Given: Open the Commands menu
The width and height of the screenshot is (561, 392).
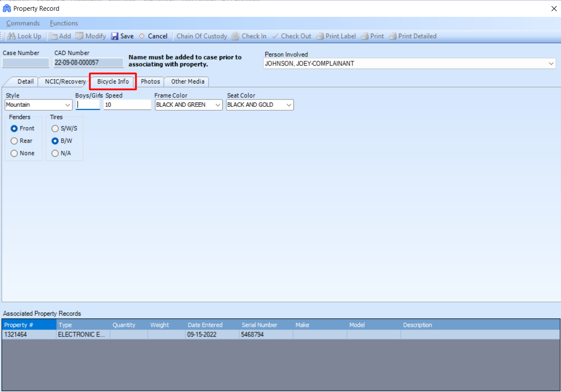Looking at the screenshot, I should click(23, 23).
